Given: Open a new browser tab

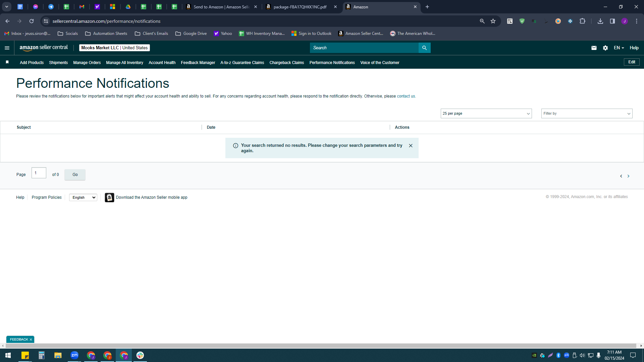Looking at the screenshot, I should tap(427, 7).
